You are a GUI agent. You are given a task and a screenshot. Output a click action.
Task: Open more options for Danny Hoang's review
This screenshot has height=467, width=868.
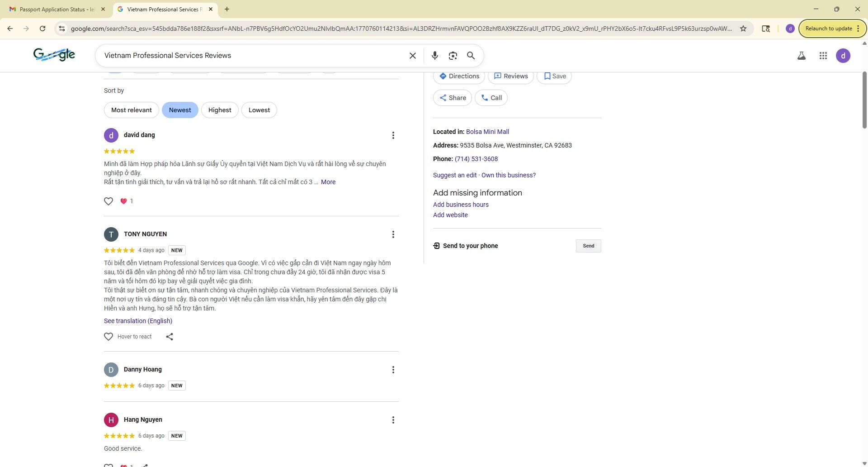393,370
